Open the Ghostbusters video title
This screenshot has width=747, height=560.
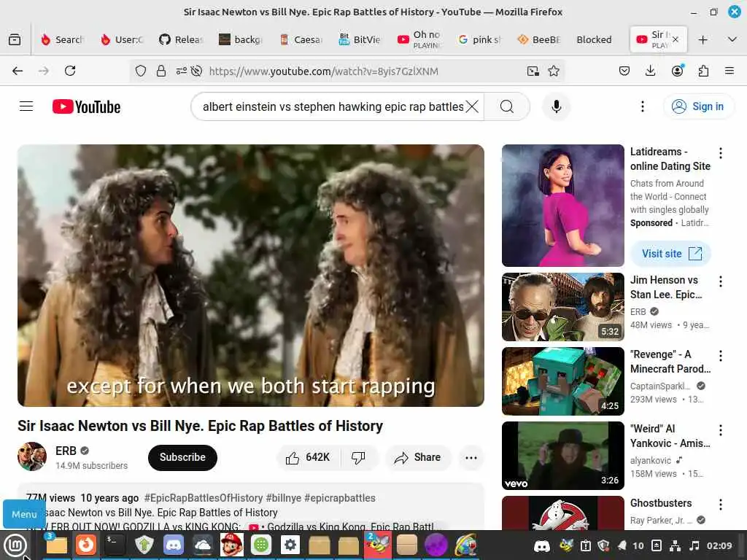tap(661, 503)
